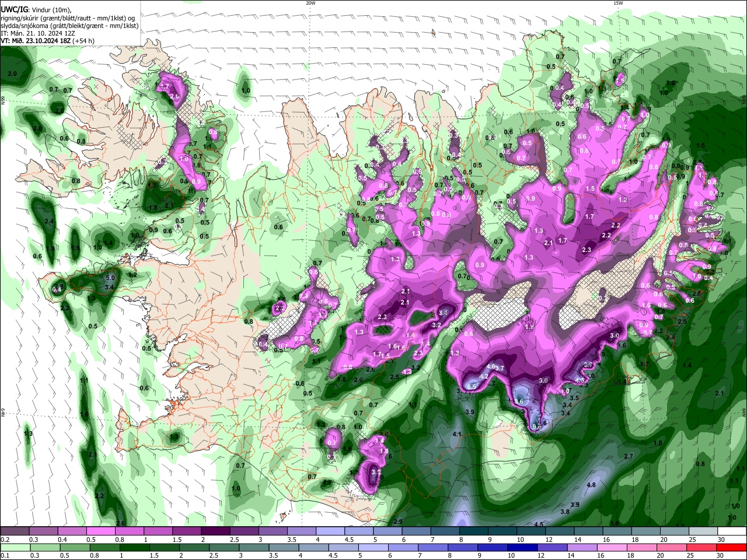Click the 'VT: Mið. 23.10.2024 18Z (+54 h)' line
The height and width of the screenshot is (560, 747).
click(48, 41)
